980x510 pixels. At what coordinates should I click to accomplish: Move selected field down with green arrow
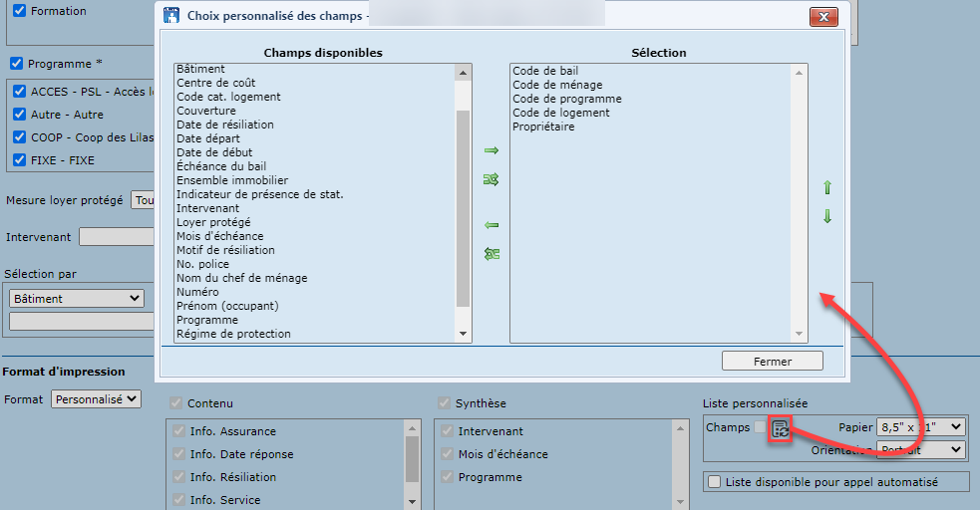pyautogui.click(x=826, y=216)
